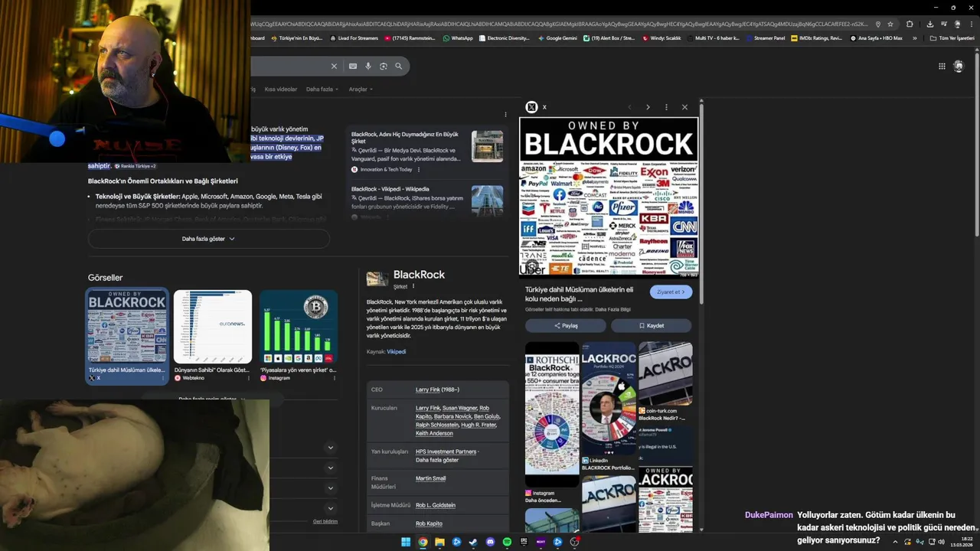Open Vikipedi source link
Image resolution: width=980 pixels, height=551 pixels.
pos(396,351)
